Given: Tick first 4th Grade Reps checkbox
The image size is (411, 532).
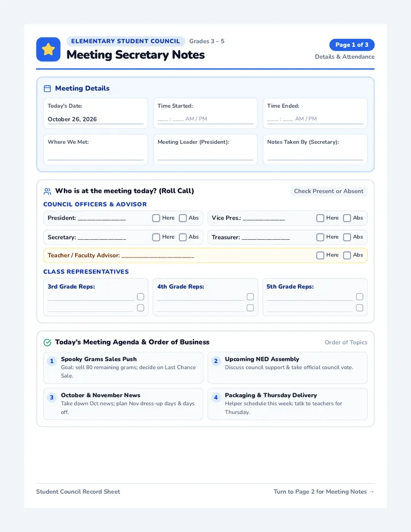Looking at the screenshot, I should (x=250, y=297).
